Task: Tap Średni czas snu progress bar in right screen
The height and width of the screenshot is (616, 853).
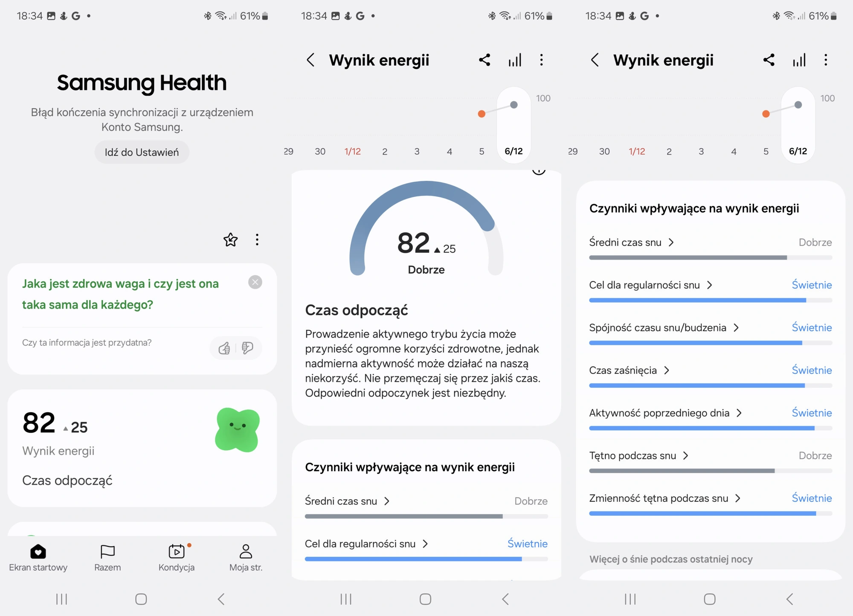Action: coord(711,257)
